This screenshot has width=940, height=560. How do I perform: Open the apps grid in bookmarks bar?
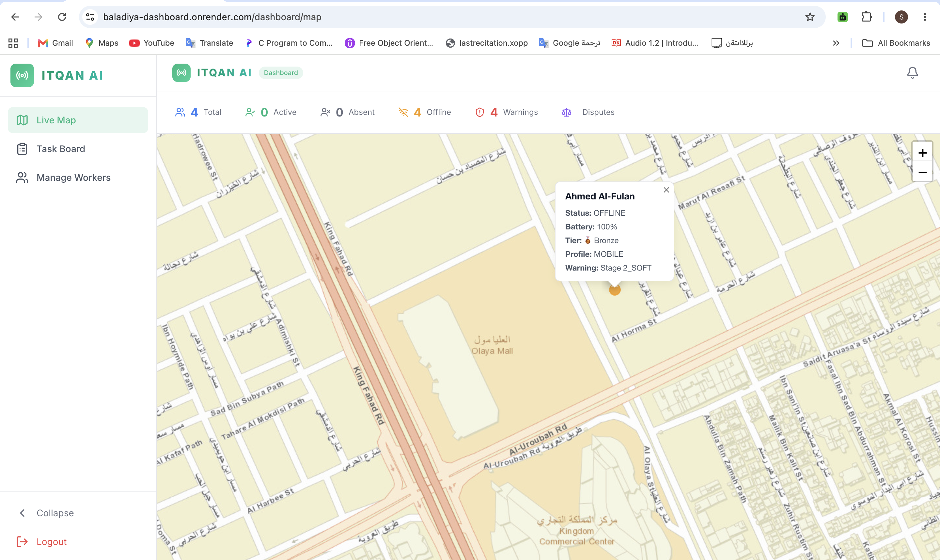pos(13,43)
